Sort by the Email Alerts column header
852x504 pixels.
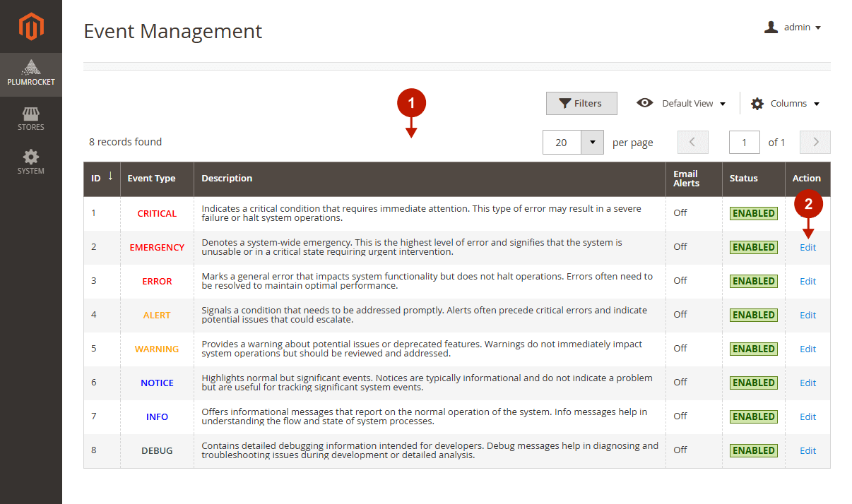[686, 179]
